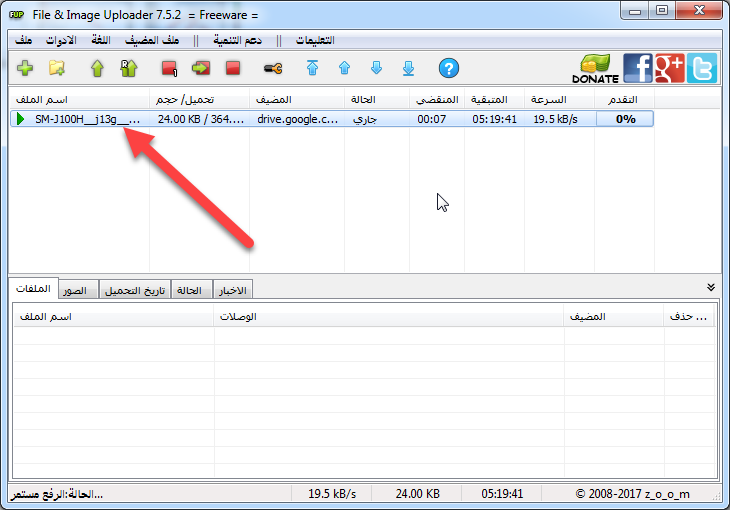Open the Twitter bird icon link
The image size is (730, 510).
[702, 68]
